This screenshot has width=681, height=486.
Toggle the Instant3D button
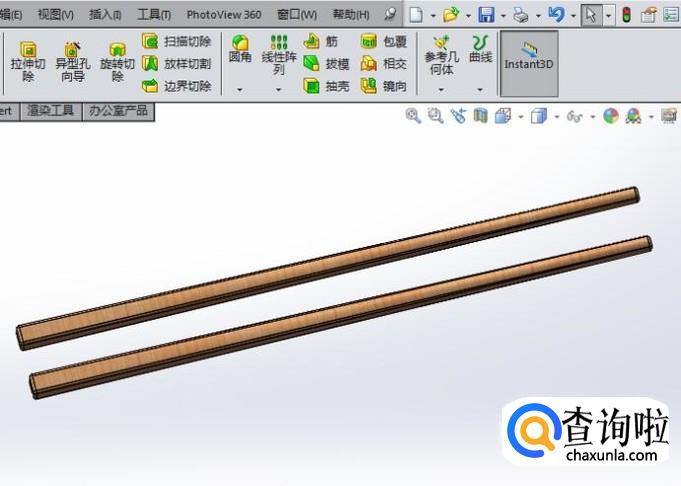click(x=529, y=63)
